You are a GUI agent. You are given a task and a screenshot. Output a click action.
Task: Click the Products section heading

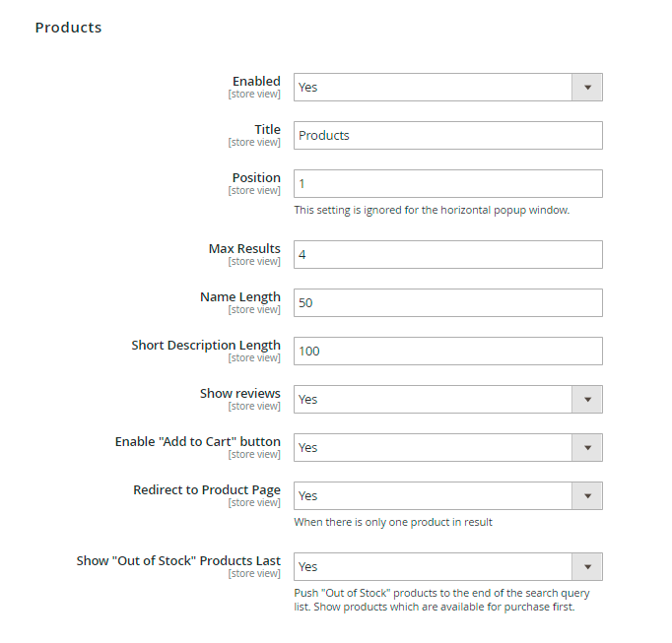coord(68,28)
